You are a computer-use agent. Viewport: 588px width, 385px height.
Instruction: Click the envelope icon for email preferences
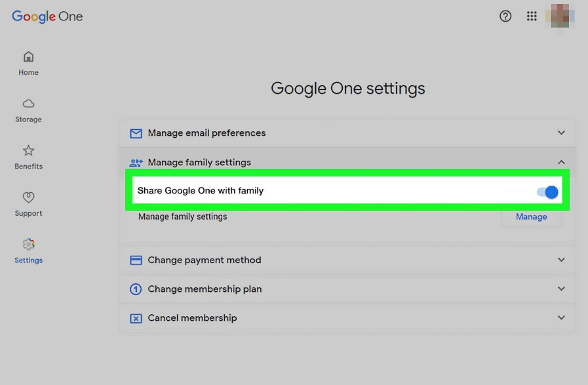[x=136, y=133]
